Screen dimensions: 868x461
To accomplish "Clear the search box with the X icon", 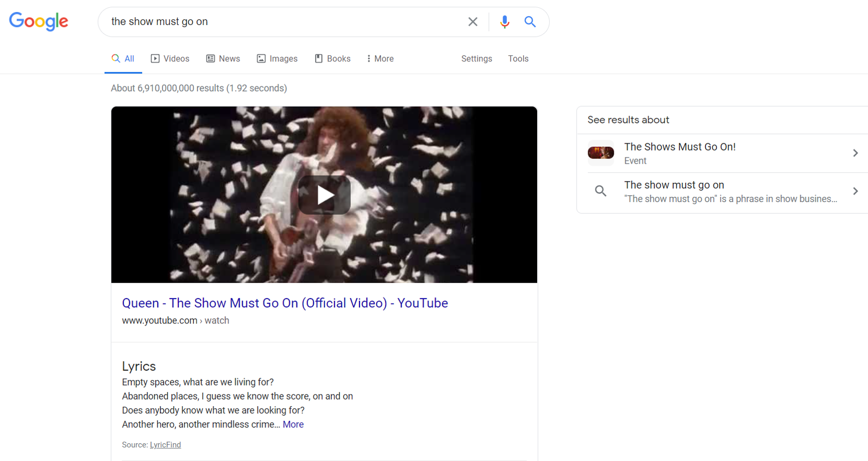I will [x=473, y=22].
